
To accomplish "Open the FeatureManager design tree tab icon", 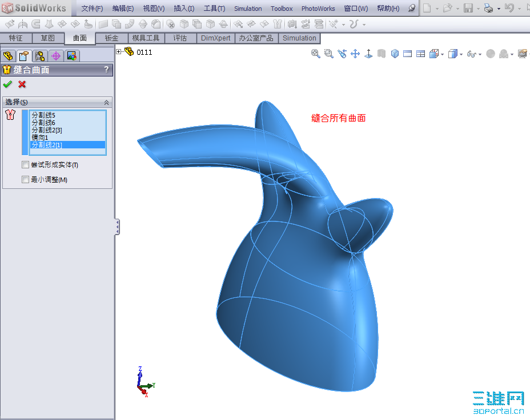I will click(x=8, y=56).
